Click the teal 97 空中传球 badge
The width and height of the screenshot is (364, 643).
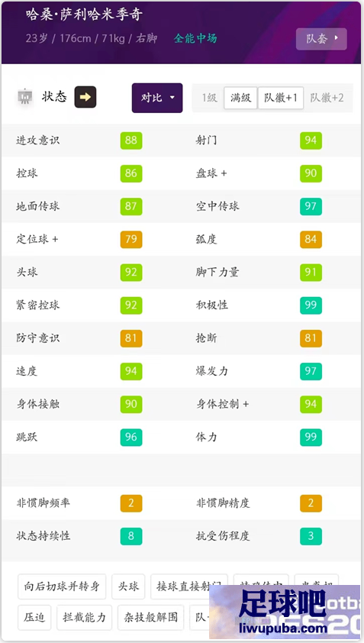tap(311, 206)
